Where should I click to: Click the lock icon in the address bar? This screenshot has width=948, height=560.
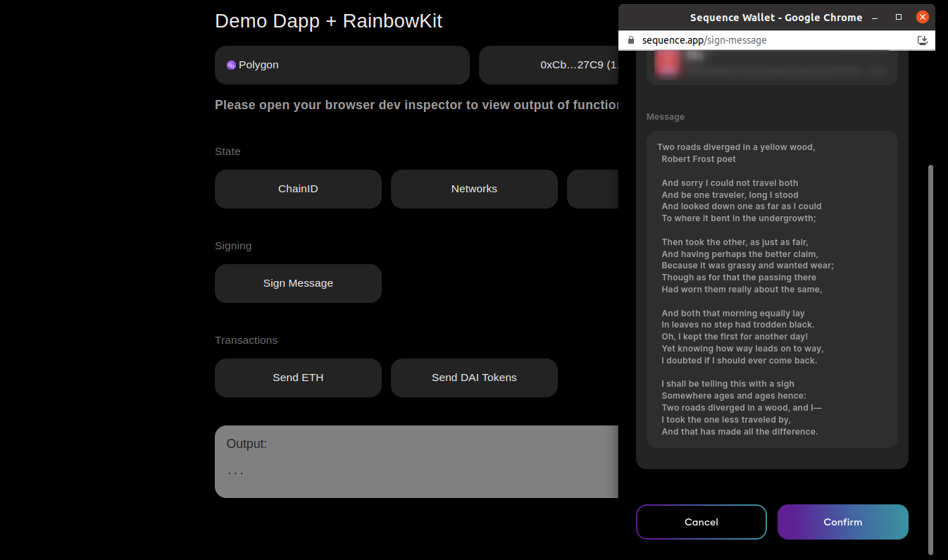630,40
